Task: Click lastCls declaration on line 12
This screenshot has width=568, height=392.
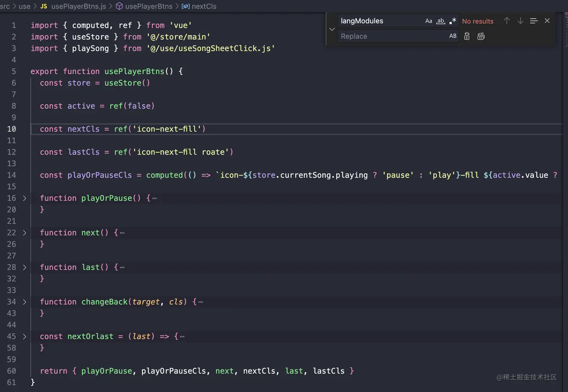Action: point(84,152)
